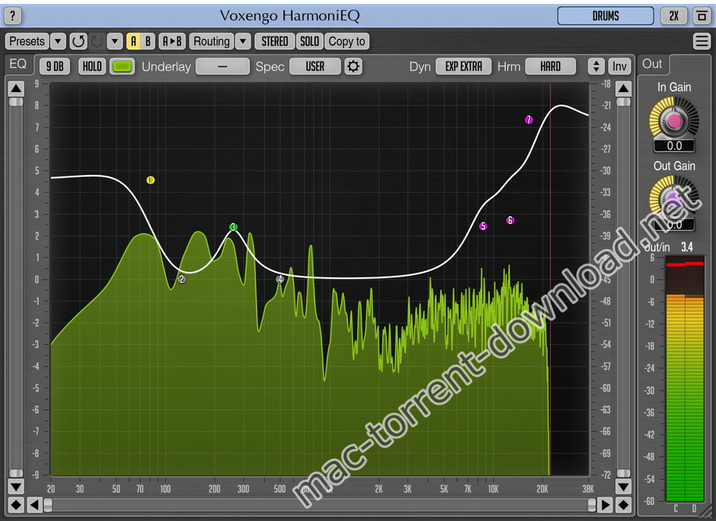Screen dimensions: 716x521
Task: Click the out/in 3.4 readout
Action: [x=687, y=247]
